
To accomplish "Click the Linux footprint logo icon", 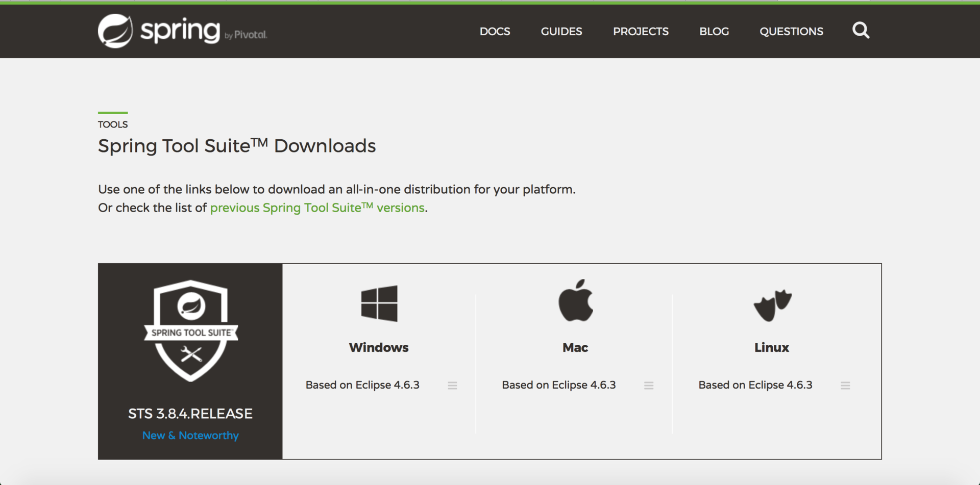I will [772, 305].
